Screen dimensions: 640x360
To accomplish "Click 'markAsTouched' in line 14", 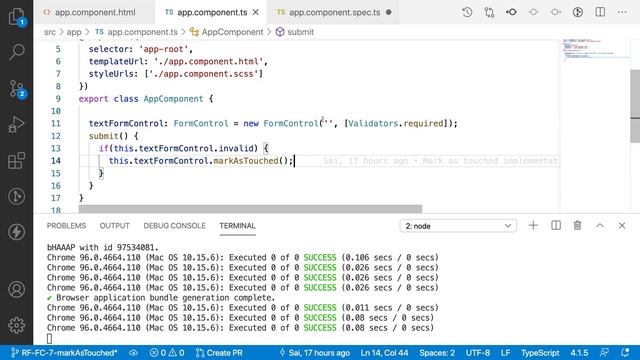I will pos(246,161).
